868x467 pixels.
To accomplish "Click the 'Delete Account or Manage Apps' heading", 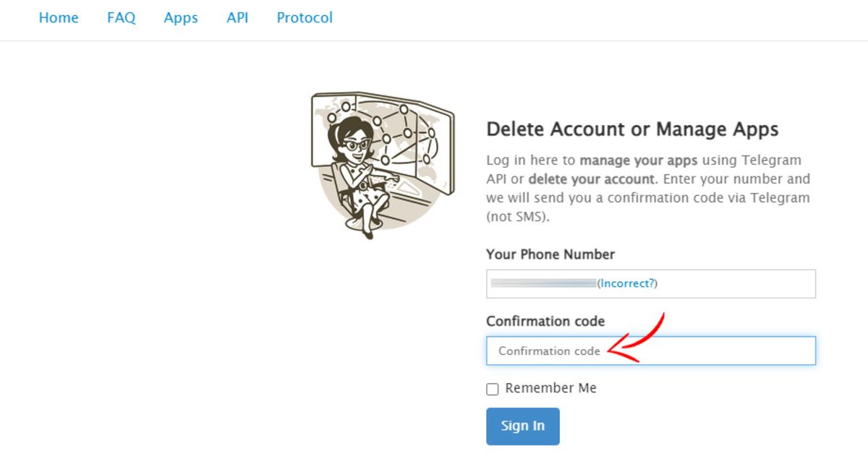I will click(632, 129).
